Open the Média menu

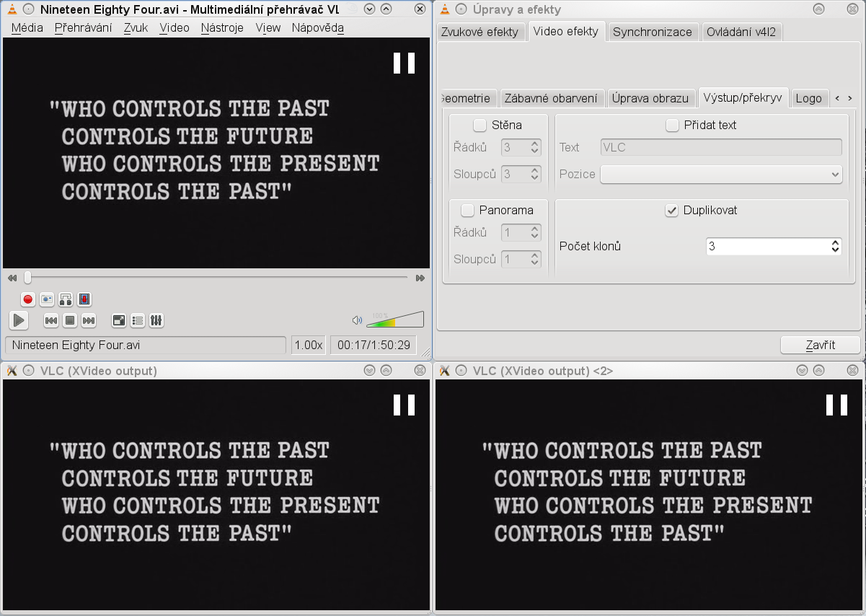pyautogui.click(x=27, y=27)
